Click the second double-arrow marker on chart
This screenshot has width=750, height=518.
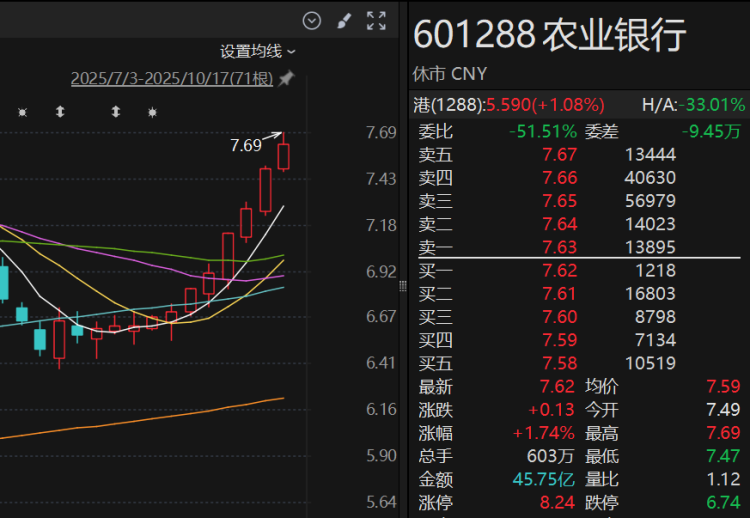pyautogui.click(x=116, y=112)
